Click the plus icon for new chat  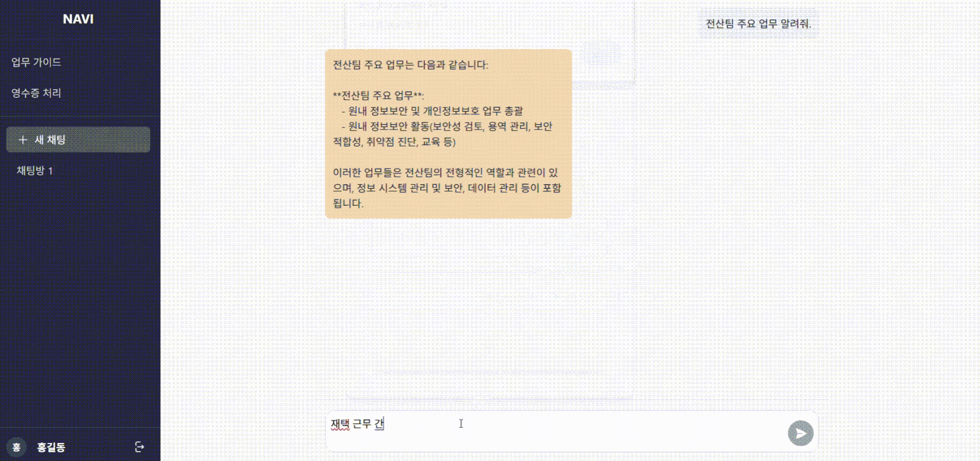[23, 140]
